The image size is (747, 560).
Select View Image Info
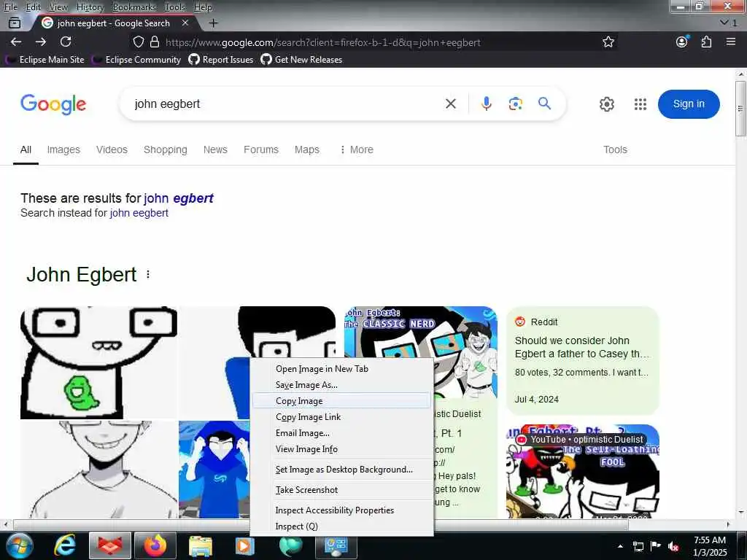341,449
